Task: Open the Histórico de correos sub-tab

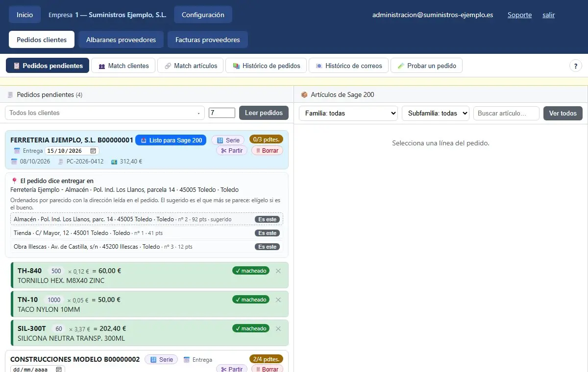Action: coord(349,66)
